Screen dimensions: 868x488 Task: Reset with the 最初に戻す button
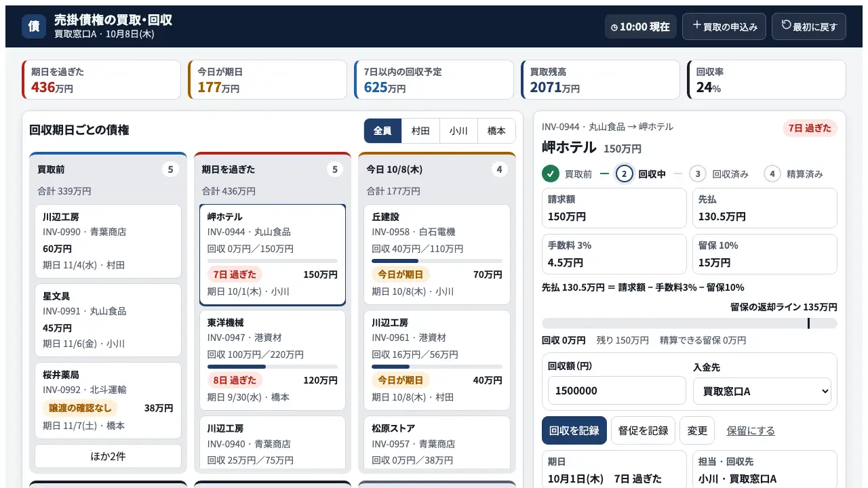pos(809,26)
